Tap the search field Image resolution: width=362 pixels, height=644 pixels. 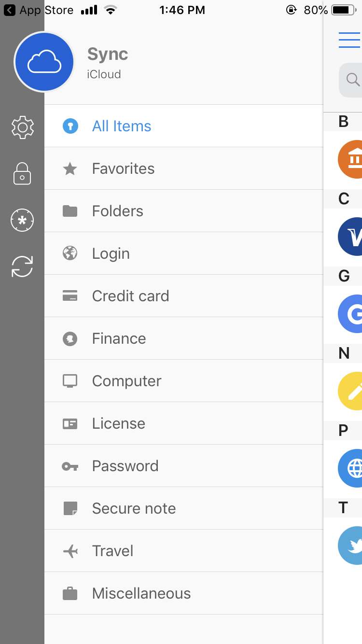pos(351,80)
